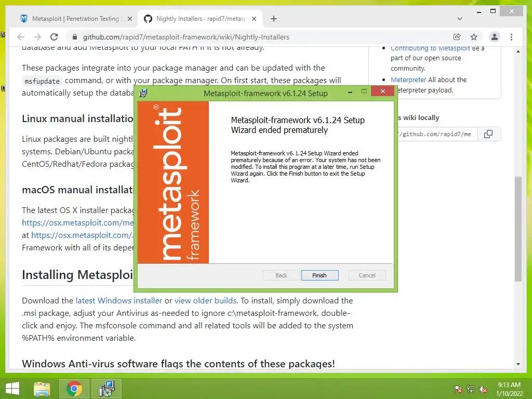The width and height of the screenshot is (532, 399).
Task: Open the Windows Start menu
Action: coord(12,389)
